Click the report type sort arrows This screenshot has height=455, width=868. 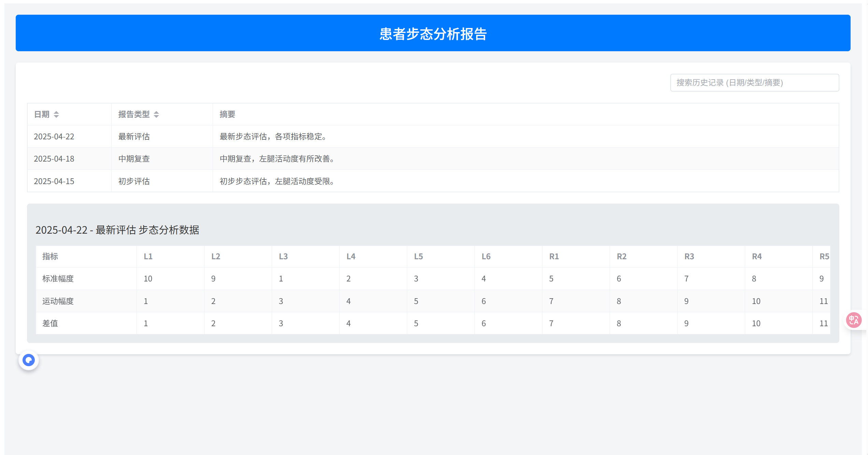156,114
